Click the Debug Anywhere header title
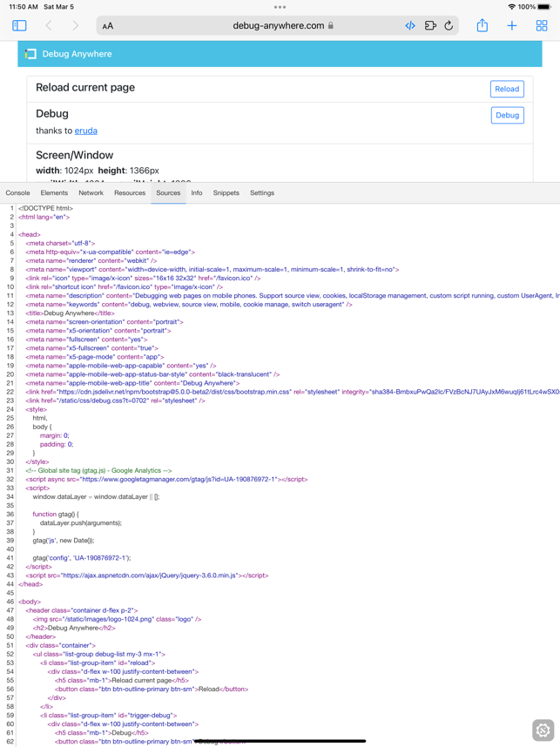 [77, 54]
